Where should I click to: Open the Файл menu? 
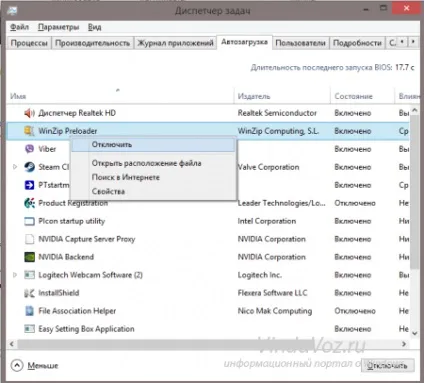(x=19, y=27)
